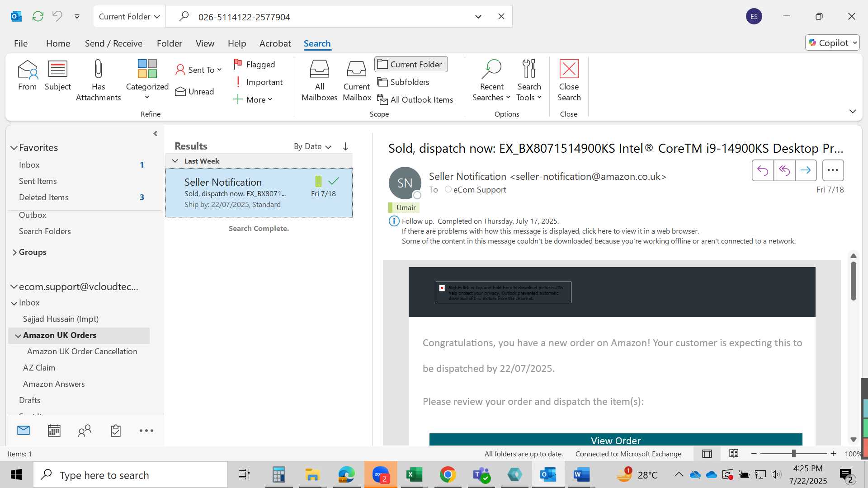This screenshot has height=488, width=868.
Task: Click the Undo icon in title bar
Action: pos(57,16)
